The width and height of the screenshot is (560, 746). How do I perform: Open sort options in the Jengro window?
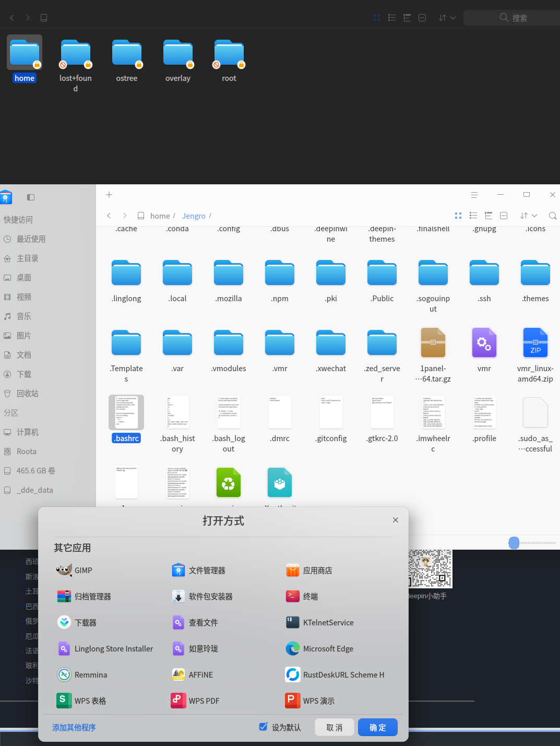tap(528, 216)
